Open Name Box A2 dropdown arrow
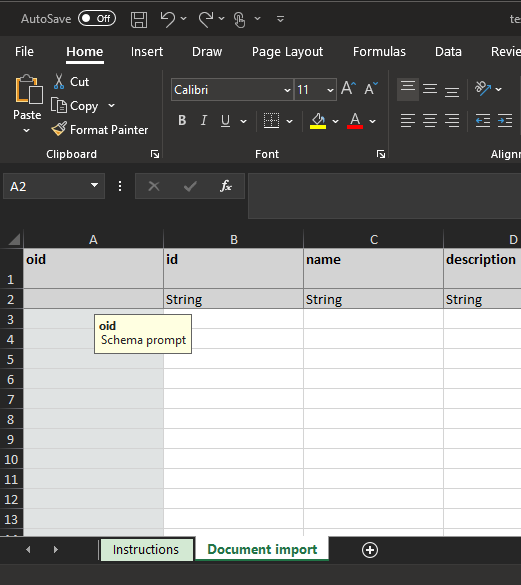This screenshot has height=585, width=521. point(94,185)
